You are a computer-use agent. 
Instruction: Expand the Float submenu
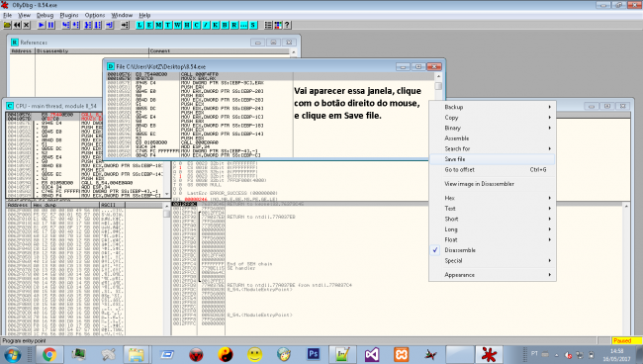492,239
